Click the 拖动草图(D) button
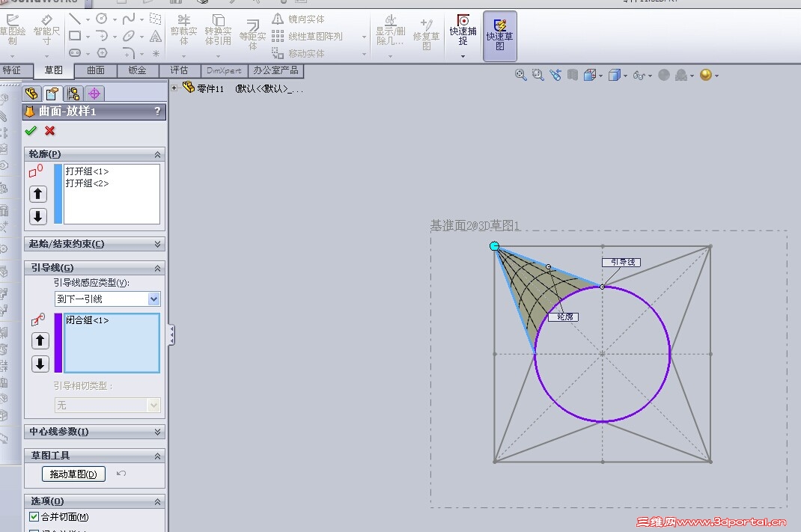 73,474
